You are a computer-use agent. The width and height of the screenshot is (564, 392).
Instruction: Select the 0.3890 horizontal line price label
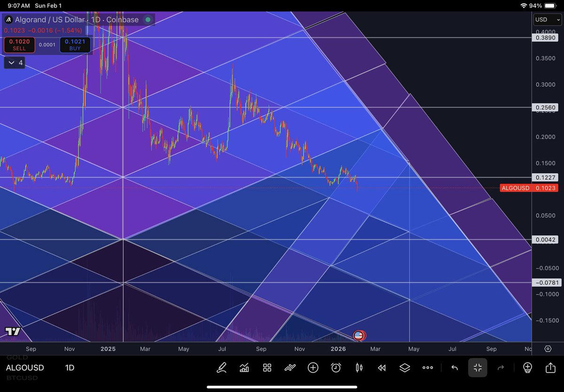pos(545,38)
